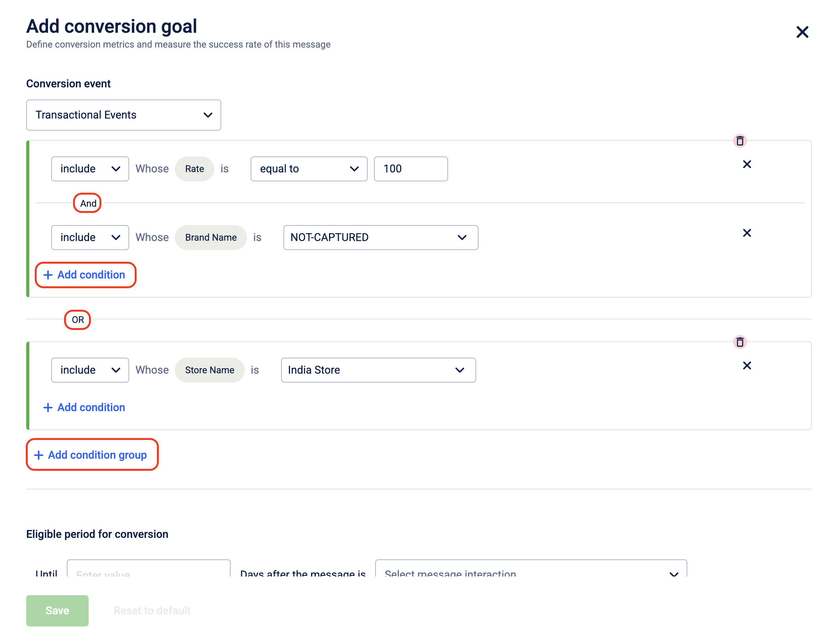
Task: Open the NOT-CAPTURED brand name dropdown
Action: [380, 238]
